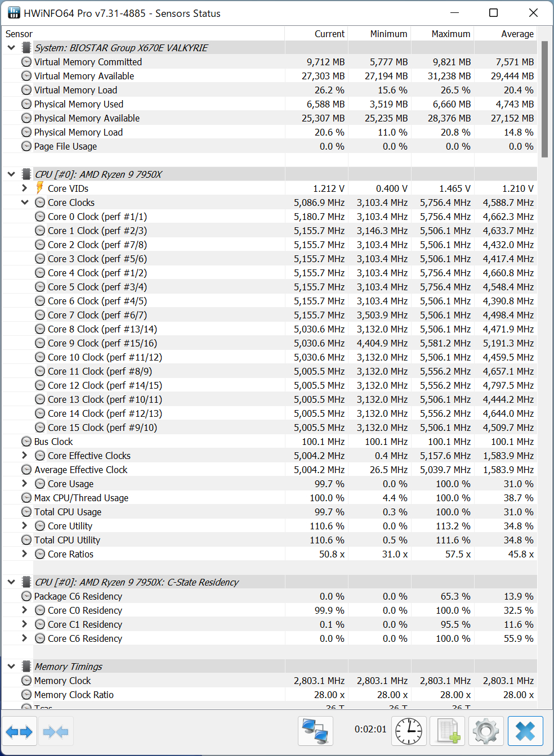
Task: Click the log file start icon
Action: [448, 731]
